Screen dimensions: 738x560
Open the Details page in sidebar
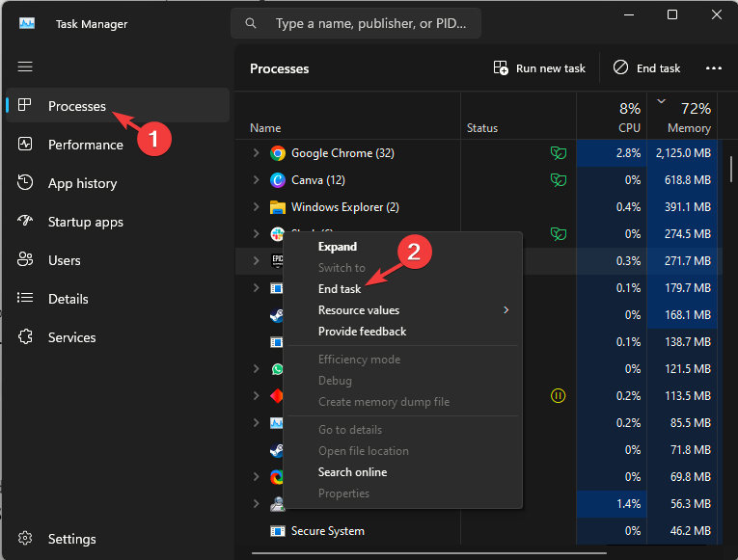click(x=69, y=299)
